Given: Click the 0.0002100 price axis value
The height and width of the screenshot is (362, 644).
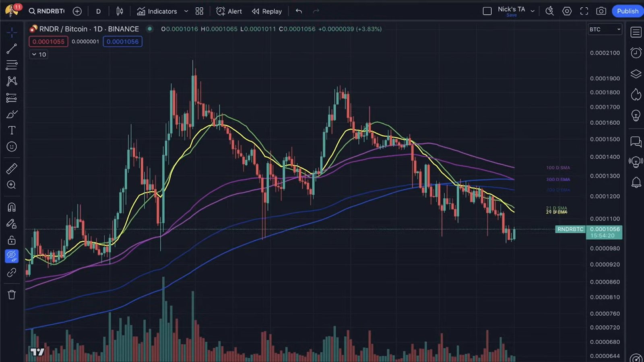Looking at the screenshot, I should pyautogui.click(x=605, y=53).
